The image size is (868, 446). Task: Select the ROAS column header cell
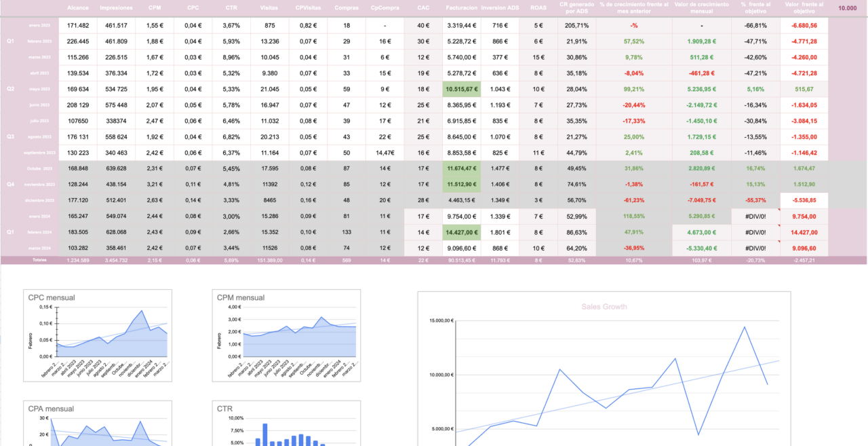pos(538,8)
